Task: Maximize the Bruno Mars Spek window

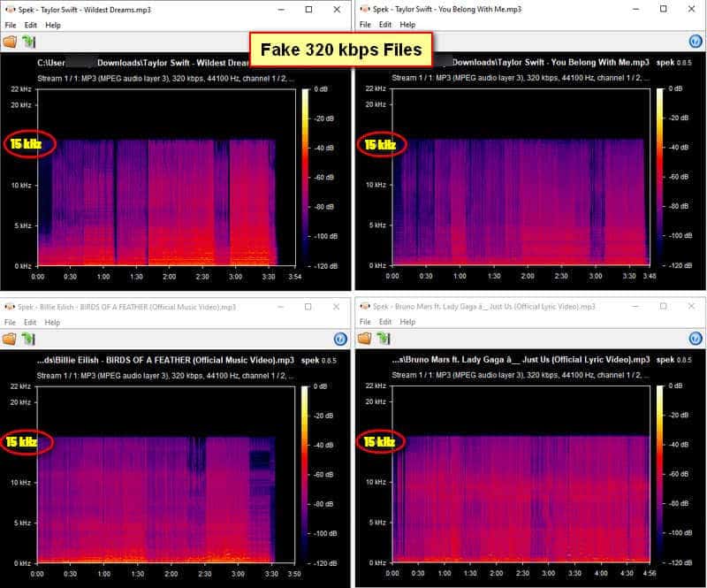Action: [x=664, y=307]
